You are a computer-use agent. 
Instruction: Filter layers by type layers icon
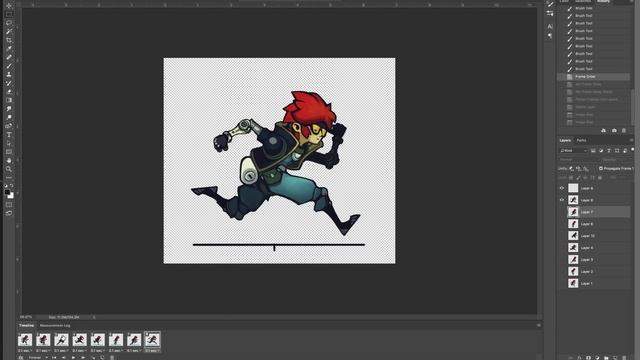click(609, 151)
